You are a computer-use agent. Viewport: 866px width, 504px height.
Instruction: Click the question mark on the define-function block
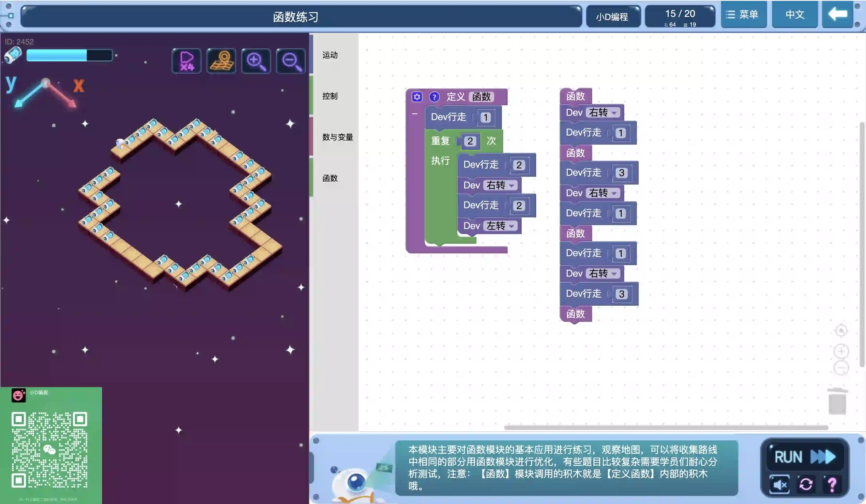434,97
